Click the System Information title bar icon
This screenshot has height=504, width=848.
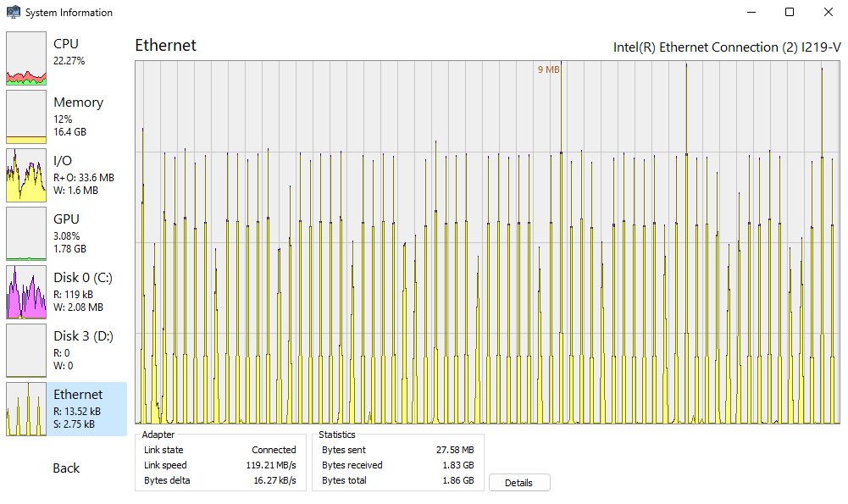pyautogui.click(x=14, y=13)
